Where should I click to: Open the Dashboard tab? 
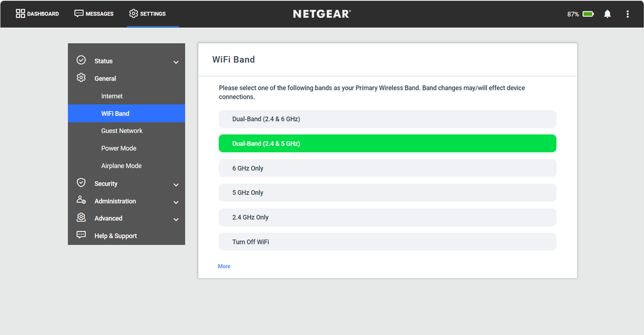click(x=37, y=14)
